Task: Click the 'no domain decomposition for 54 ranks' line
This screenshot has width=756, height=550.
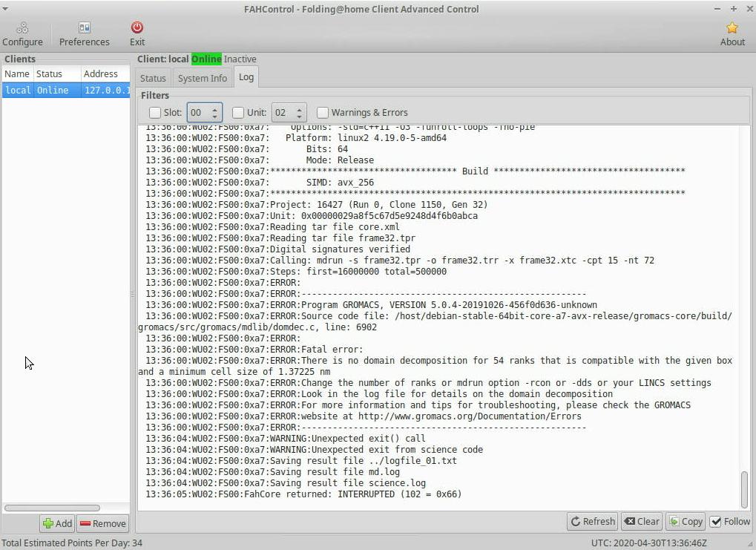Action: click(435, 366)
